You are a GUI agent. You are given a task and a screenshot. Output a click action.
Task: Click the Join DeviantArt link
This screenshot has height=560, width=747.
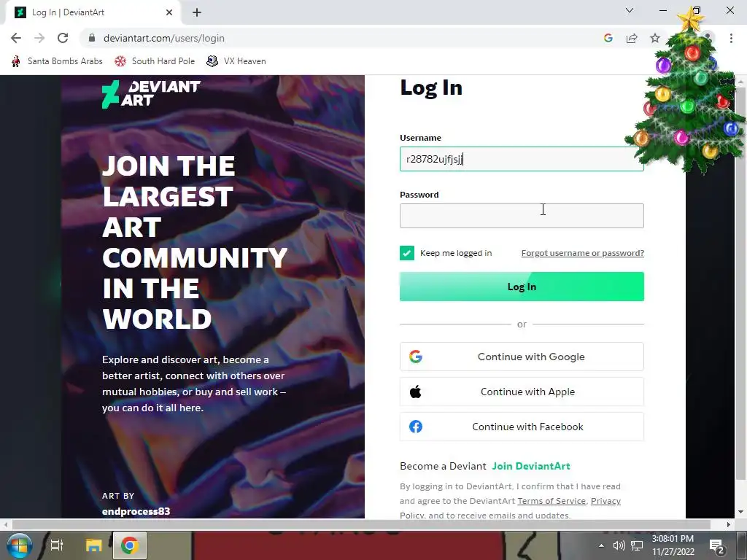(x=531, y=466)
